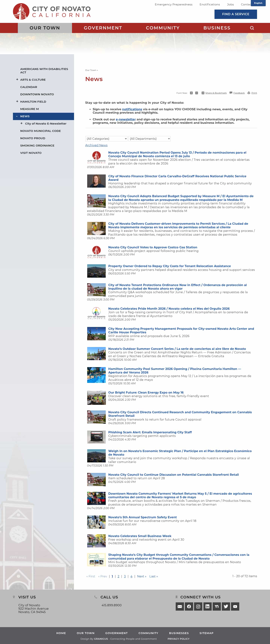Open the English language selector
The height and width of the screenshot is (644, 270).
tap(258, 3)
